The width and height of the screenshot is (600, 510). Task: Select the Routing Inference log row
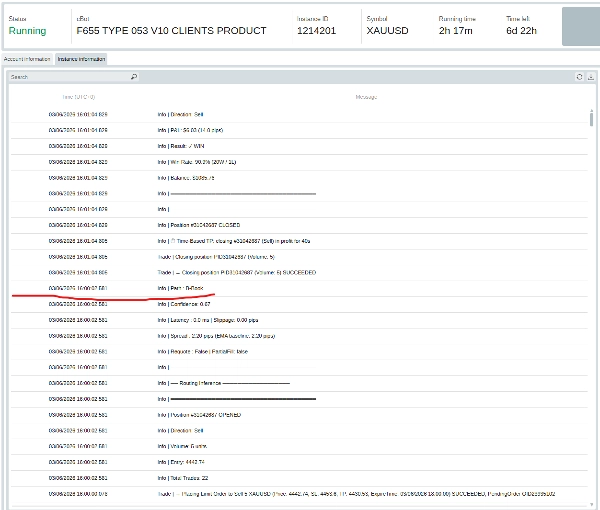[x=299, y=383]
